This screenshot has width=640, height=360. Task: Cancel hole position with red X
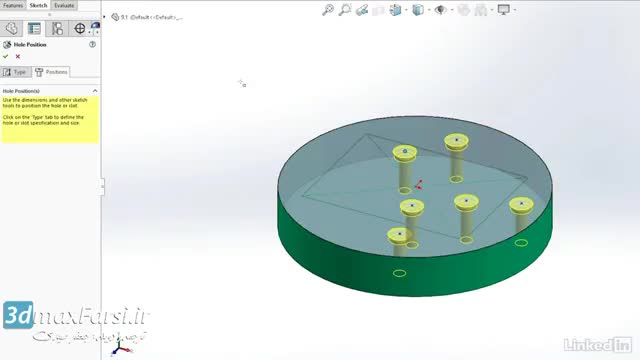pyautogui.click(x=18, y=56)
